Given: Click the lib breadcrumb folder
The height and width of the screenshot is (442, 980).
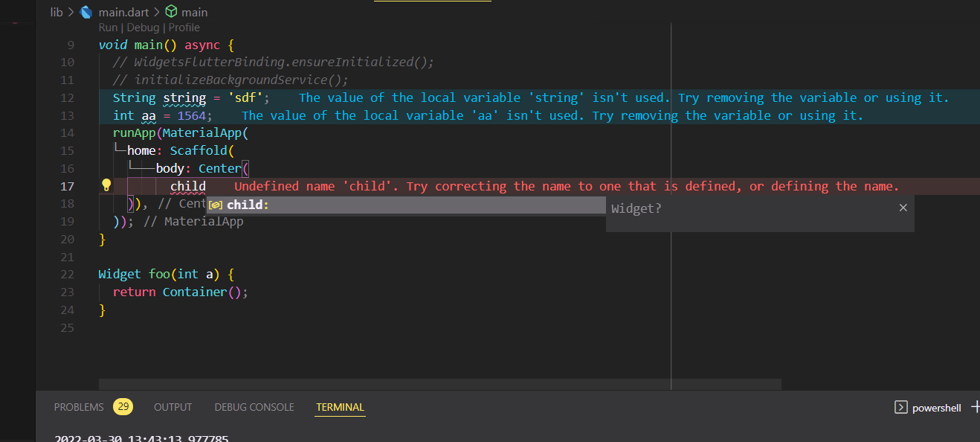Looking at the screenshot, I should (57, 12).
